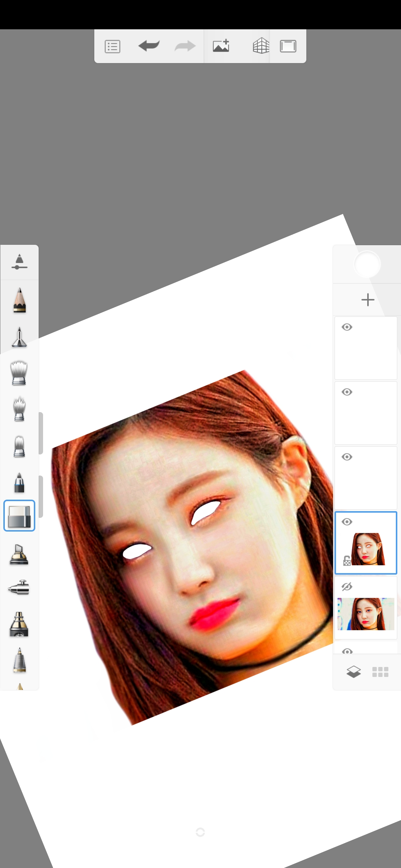Screen dimensions: 401x868
Task: Select the black felt-tip marker
Action: click(19, 624)
